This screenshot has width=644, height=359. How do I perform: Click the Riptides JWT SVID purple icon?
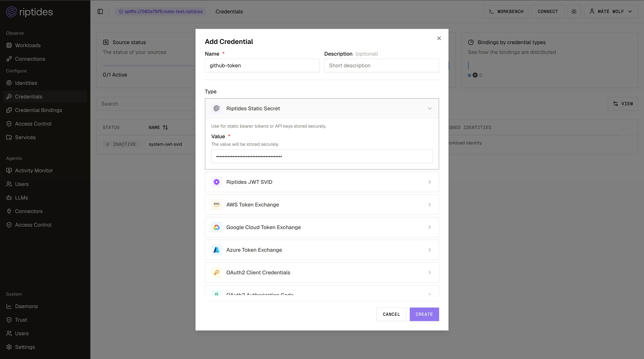(217, 182)
